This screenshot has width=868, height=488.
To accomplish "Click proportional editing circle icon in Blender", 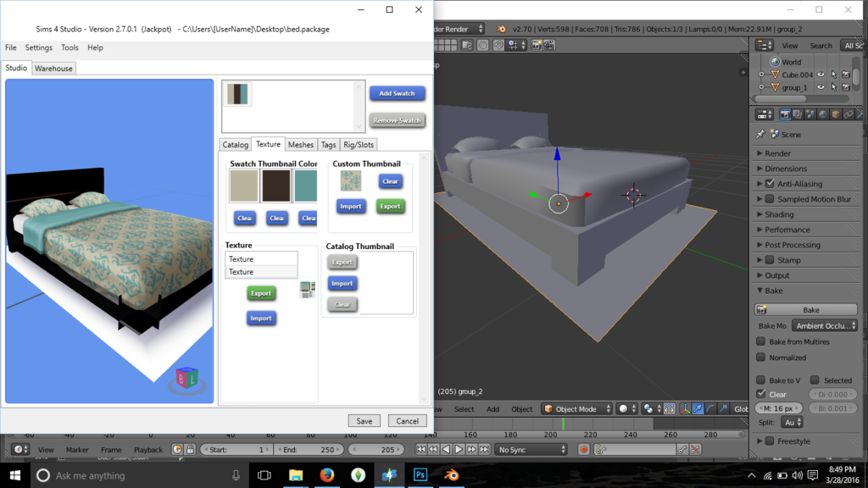I will (x=482, y=46).
